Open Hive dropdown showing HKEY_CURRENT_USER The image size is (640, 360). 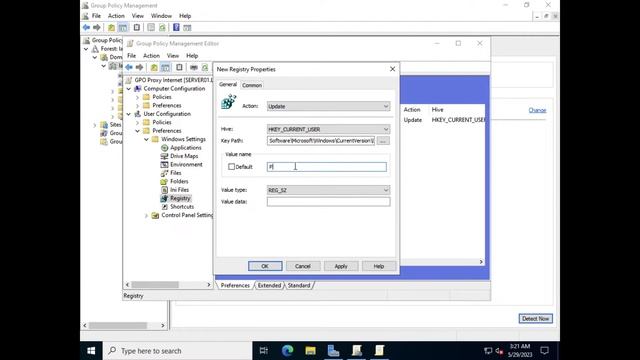click(x=329, y=129)
